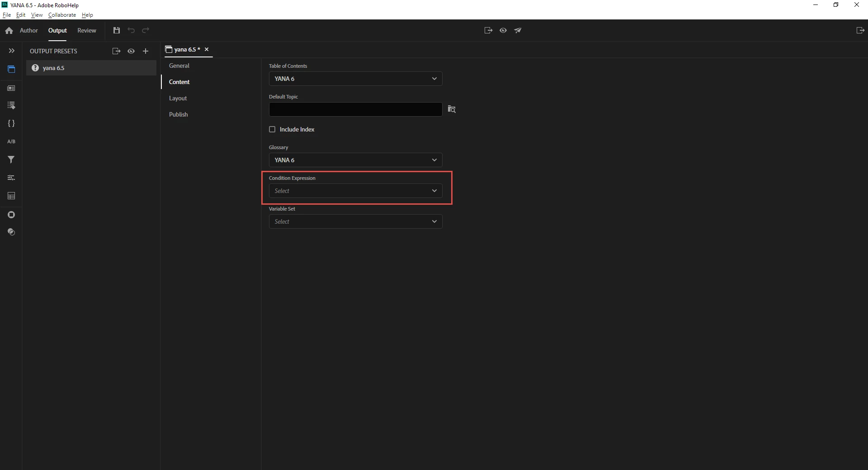This screenshot has width=868, height=470.
Task: Browse for a Default Topic
Action: (452, 109)
